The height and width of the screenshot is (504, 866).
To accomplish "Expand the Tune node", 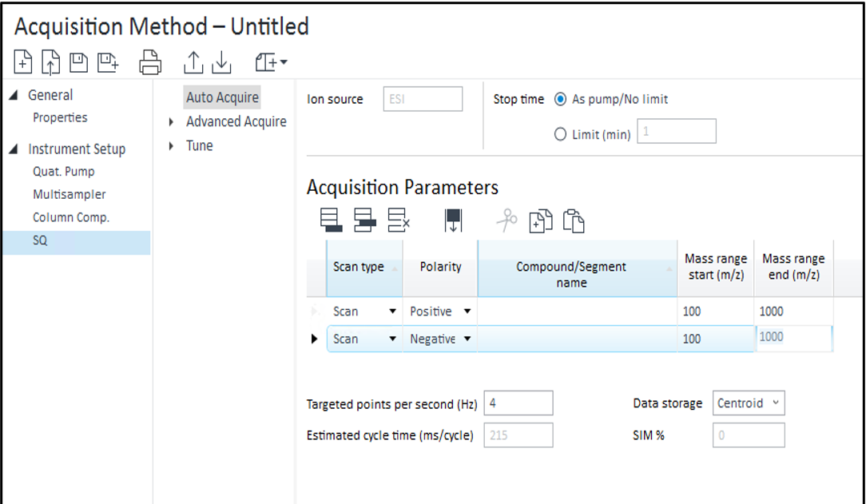I will tap(171, 145).
